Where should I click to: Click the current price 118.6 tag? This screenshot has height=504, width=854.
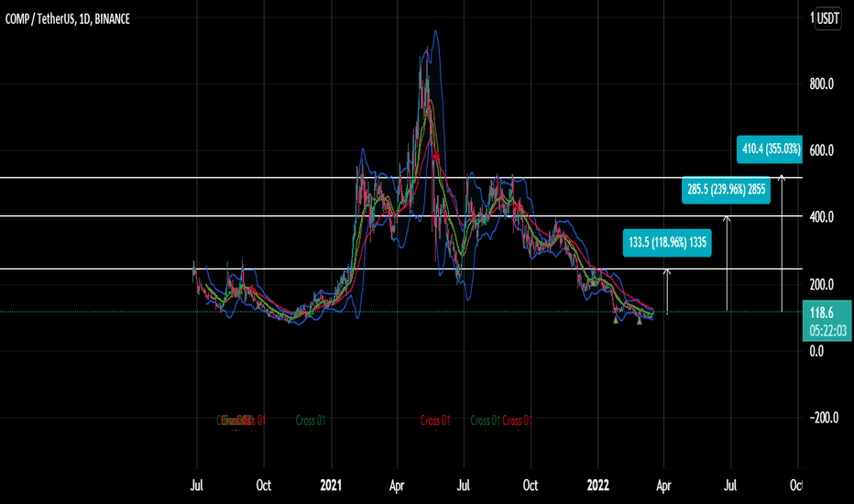[x=821, y=312]
